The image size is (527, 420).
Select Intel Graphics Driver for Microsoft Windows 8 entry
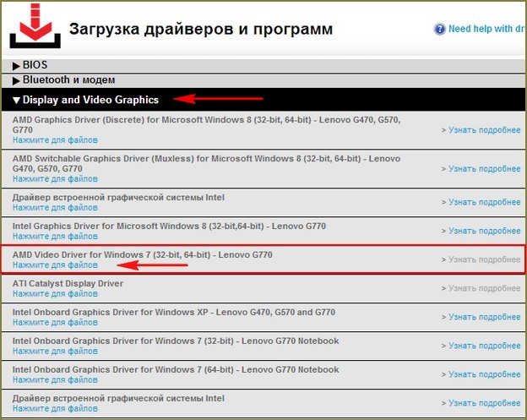[169, 226]
